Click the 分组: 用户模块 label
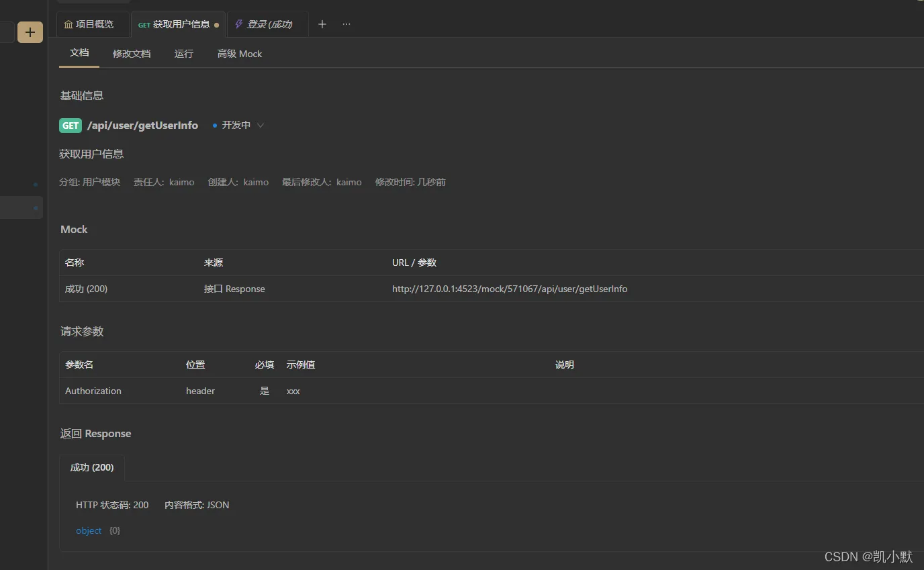This screenshot has height=570, width=924. (x=89, y=182)
